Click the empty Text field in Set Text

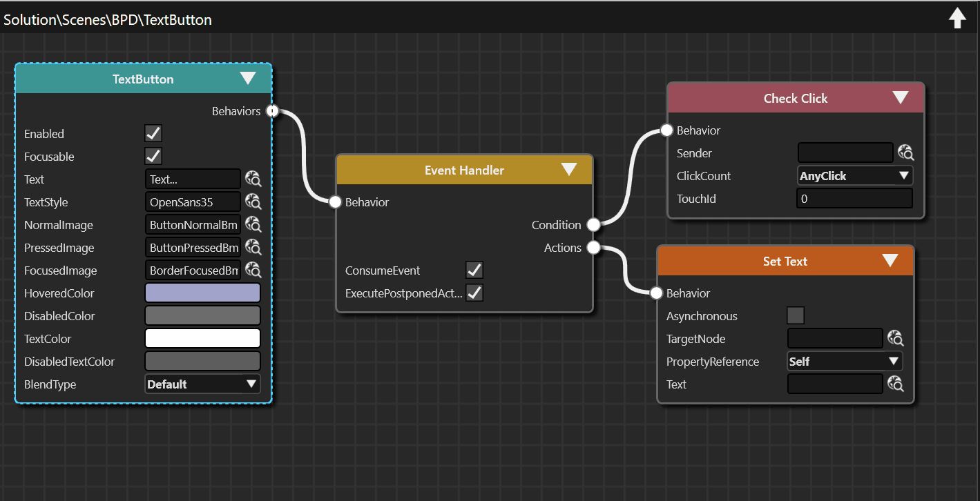pyautogui.click(x=835, y=384)
